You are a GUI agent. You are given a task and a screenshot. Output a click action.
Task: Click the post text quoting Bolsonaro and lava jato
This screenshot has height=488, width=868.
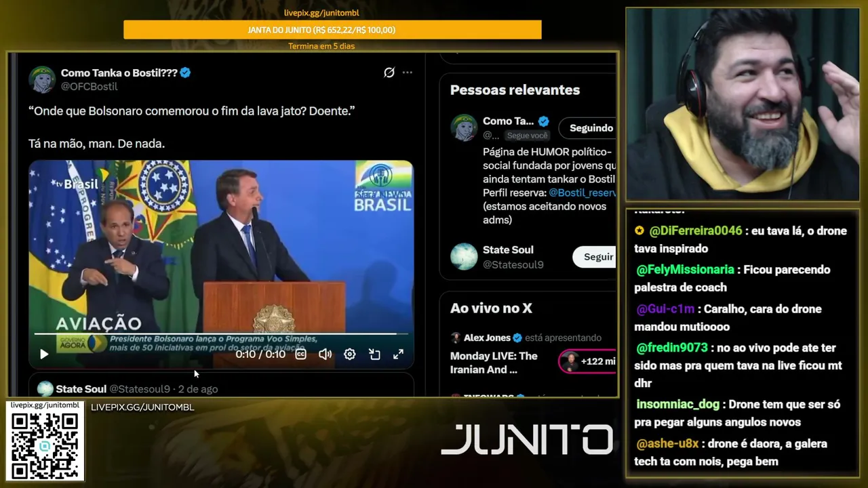pyautogui.click(x=192, y=110)
